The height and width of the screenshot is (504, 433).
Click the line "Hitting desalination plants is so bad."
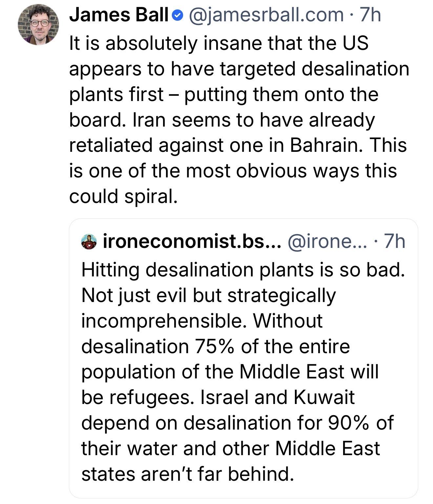coord(243,270)
